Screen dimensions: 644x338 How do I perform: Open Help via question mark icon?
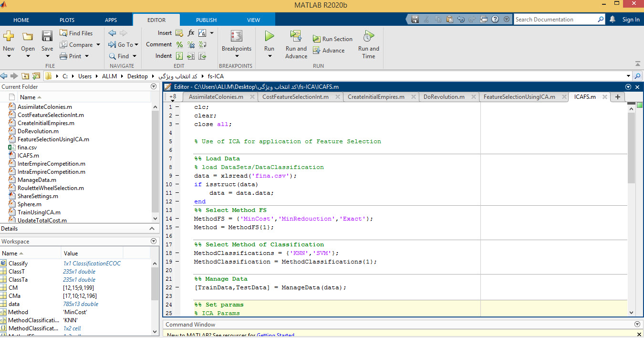495,20
